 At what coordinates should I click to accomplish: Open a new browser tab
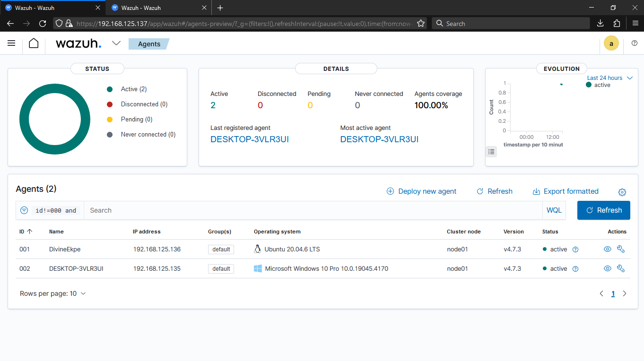coord(220,8)
